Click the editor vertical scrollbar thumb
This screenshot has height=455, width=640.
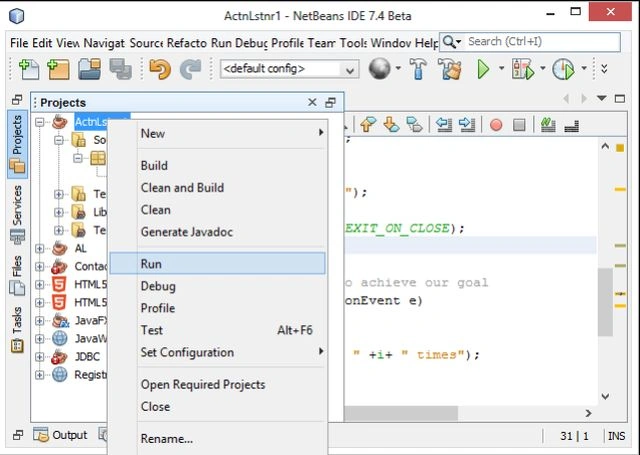605,302
